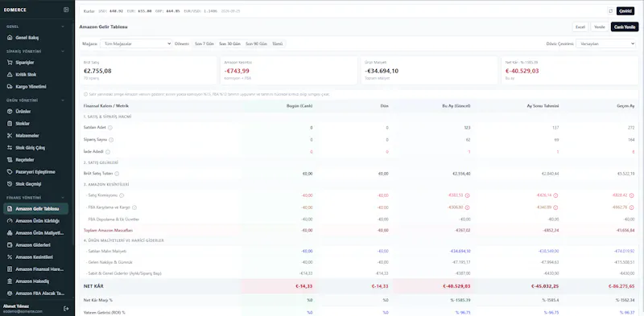
Task: Collapse the SİPARİŞ YÖNETİMİ sidebar section
Action: pyautogui.click(x=63, y=51)
